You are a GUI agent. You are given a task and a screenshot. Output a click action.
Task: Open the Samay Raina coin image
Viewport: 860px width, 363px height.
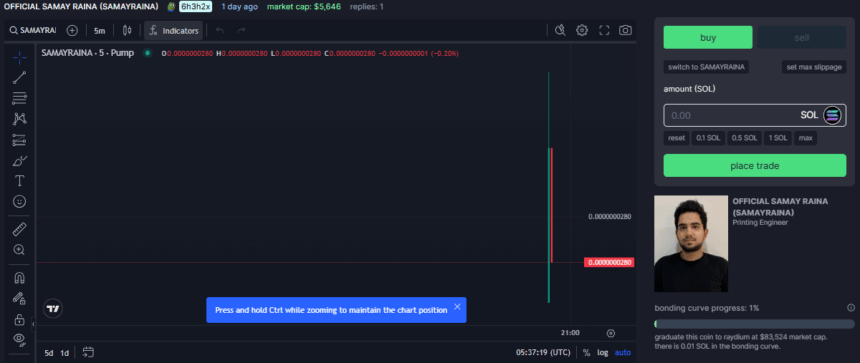coord(691,243)
